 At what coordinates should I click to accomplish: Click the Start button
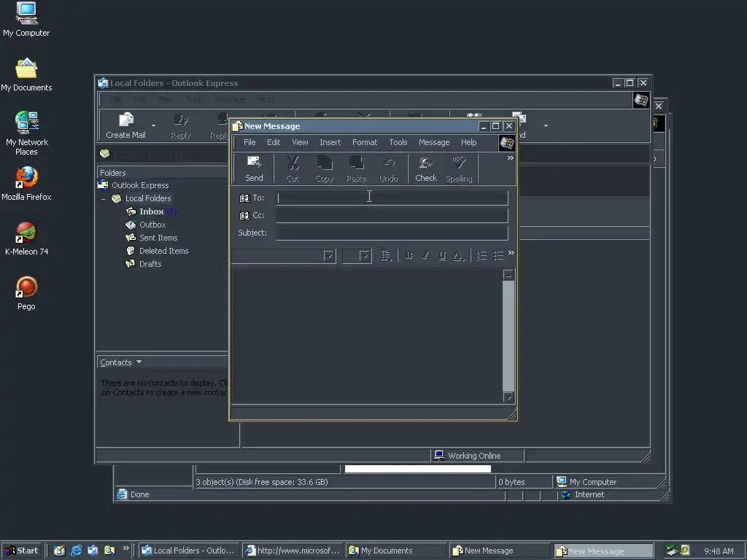pyautogui.click(x=22, y=551)
